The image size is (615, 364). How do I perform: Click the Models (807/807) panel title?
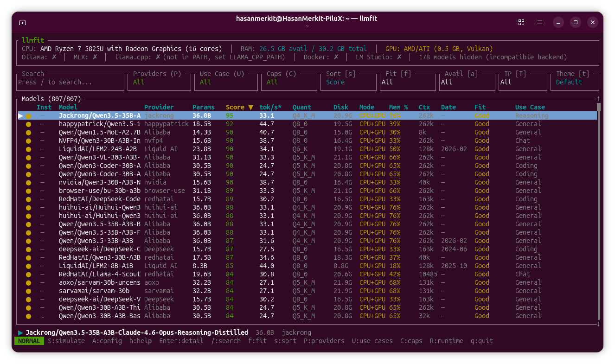coord(51,99)
